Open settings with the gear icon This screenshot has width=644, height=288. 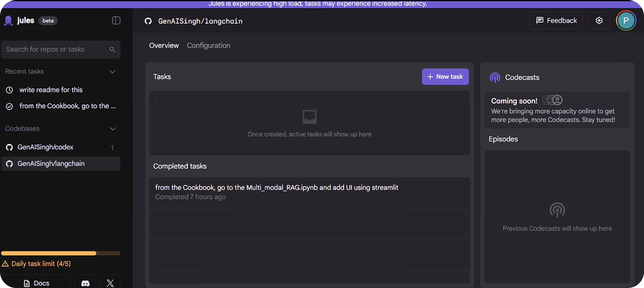(x=599, y=21)
